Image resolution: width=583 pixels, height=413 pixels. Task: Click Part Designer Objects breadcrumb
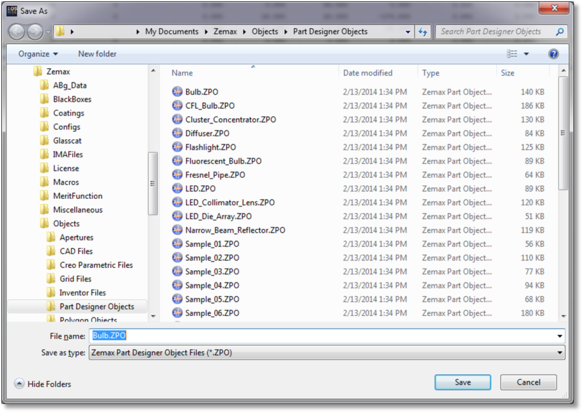[x=330, y=32]
